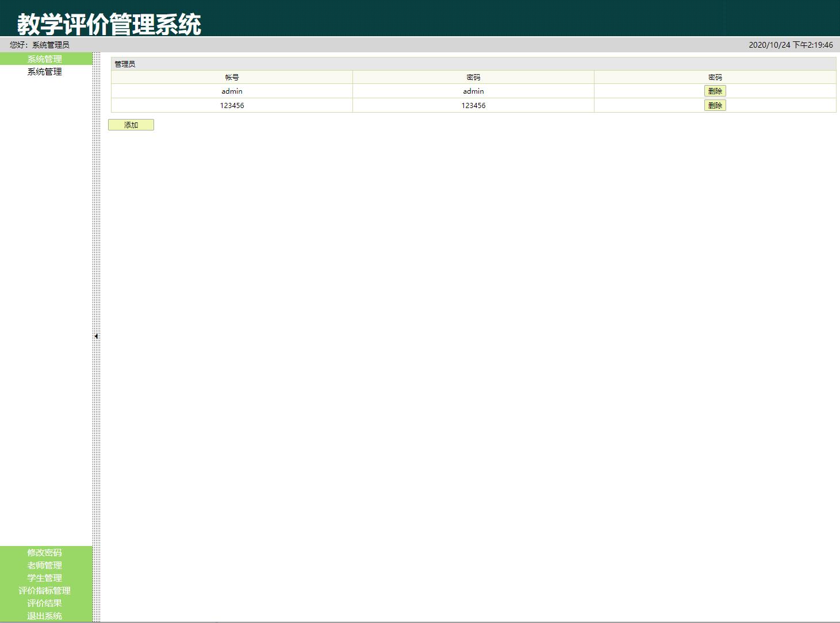Screen dimensions: 840x623
Task: Open 系统管理 from the highlighted sidebar header
Action: 46,58
